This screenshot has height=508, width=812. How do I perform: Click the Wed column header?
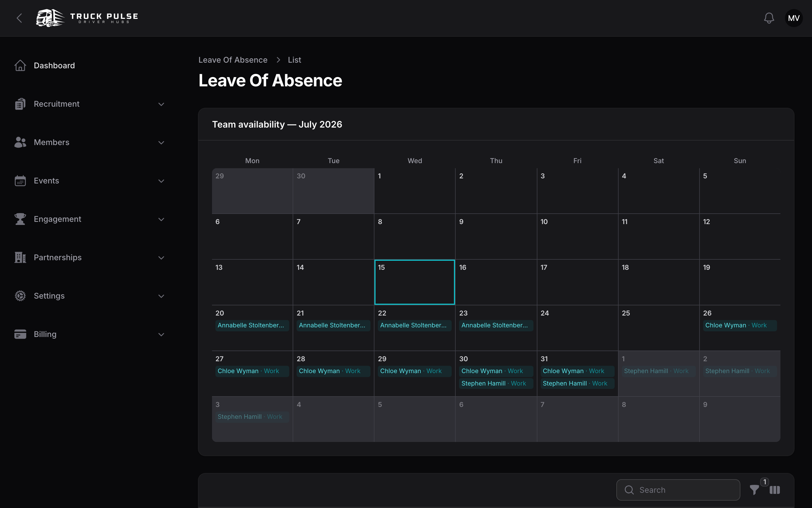415,161
